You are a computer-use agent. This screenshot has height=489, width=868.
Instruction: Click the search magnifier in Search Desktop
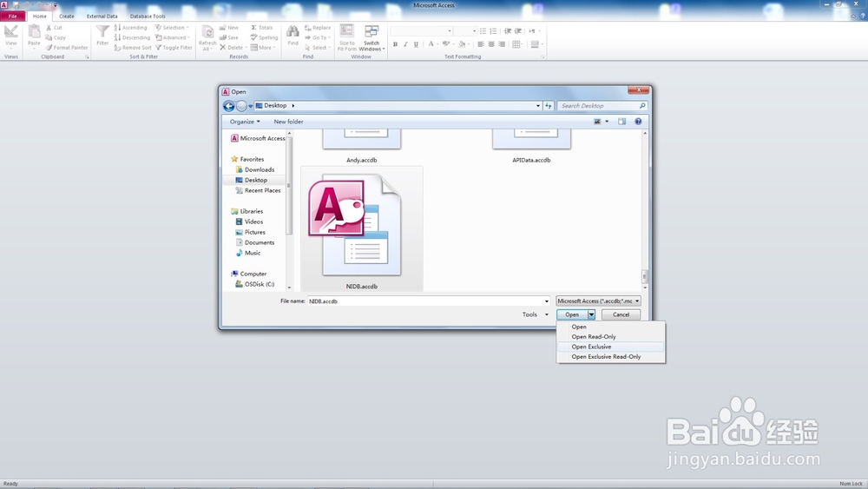[642, 106]
